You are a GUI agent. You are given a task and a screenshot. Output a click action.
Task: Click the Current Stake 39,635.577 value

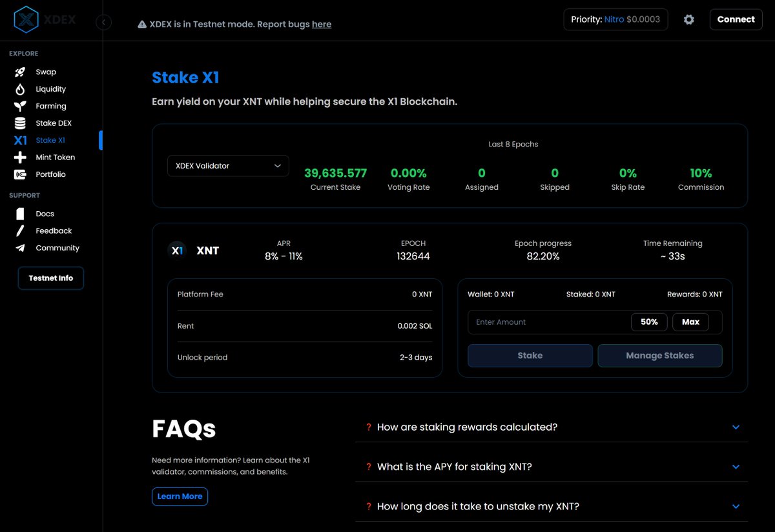335,173
